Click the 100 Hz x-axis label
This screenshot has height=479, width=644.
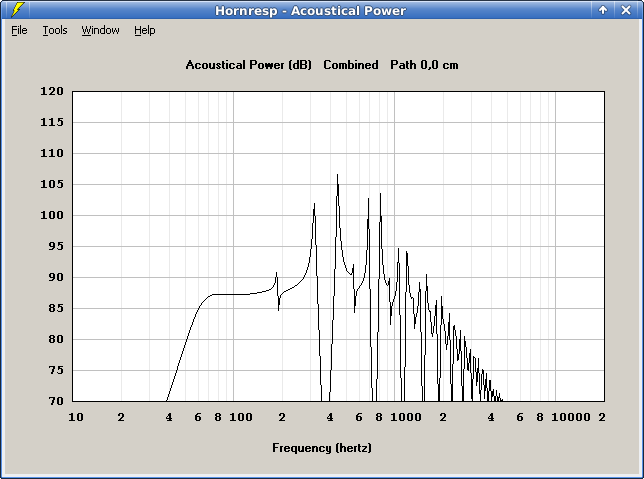[241, 417]
